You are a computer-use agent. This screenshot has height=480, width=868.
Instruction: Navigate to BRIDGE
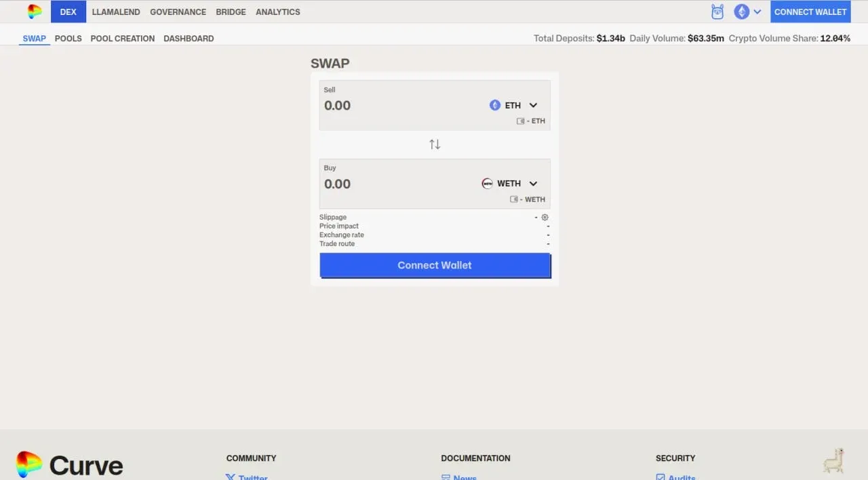click(231, 12)
